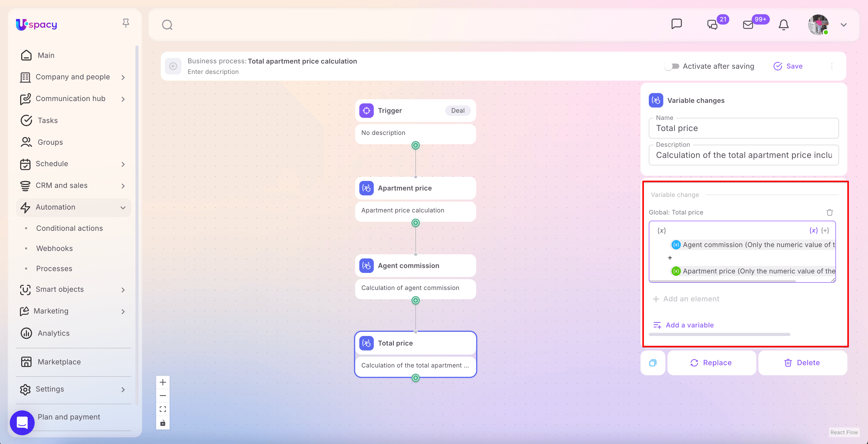Duplicate the action with the copy icon
Image resolution: width=868 pixels, height=444 pixels.
click(x=653, y=363)
